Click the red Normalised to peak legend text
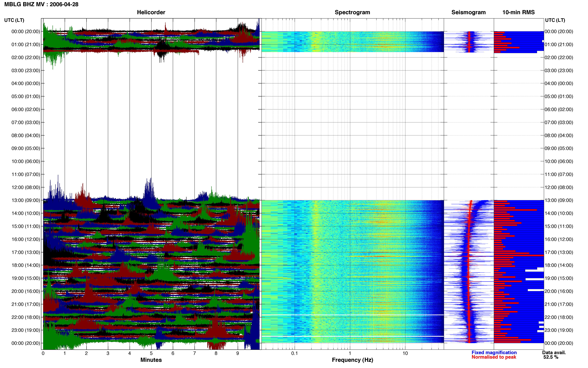 [494, 357]
